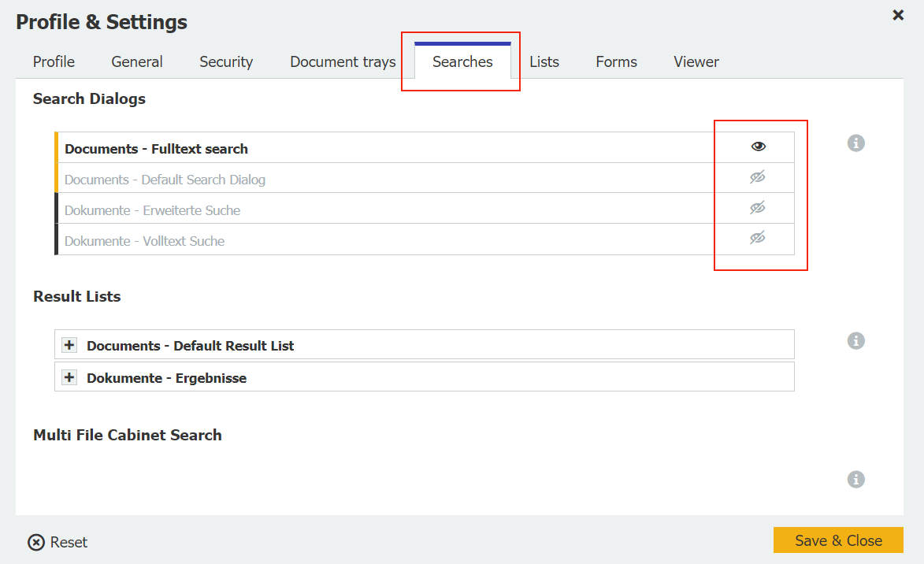
Task: Click info icon beside Result Lists
Action: 856,341
